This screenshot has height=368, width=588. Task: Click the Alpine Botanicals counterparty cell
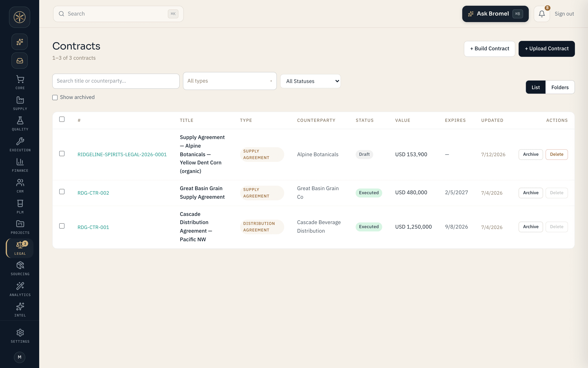[x=317, y=155]
